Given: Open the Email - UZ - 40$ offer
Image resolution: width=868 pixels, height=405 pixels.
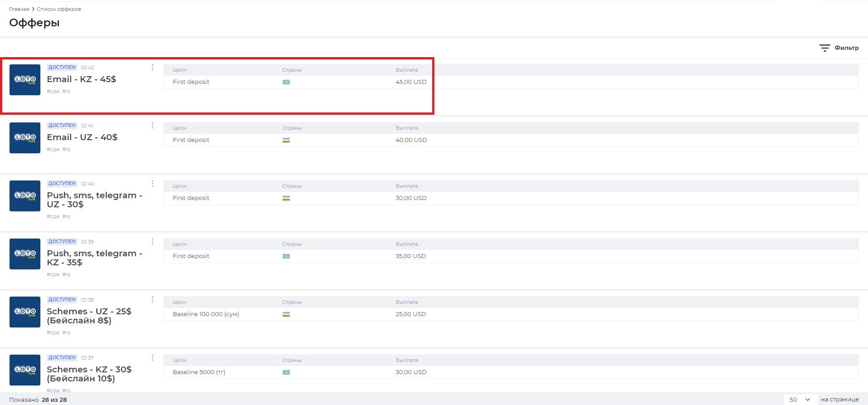Looking at the screenshot, I should [82, 137].
